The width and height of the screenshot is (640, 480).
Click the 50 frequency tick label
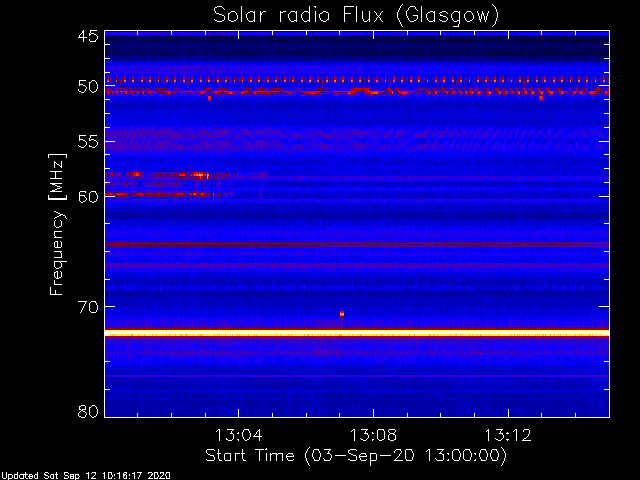[88, 87]
